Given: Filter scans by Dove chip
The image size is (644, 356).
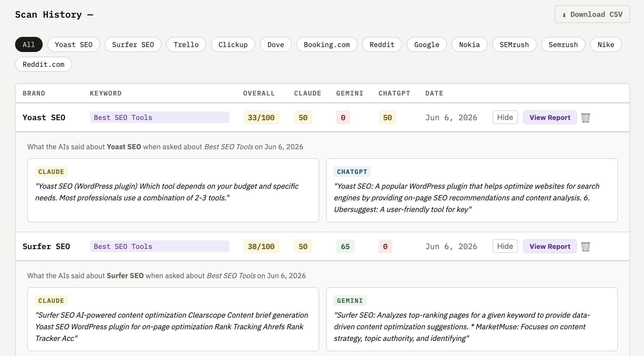Looking at the screenshot, I should coord(276,44).
